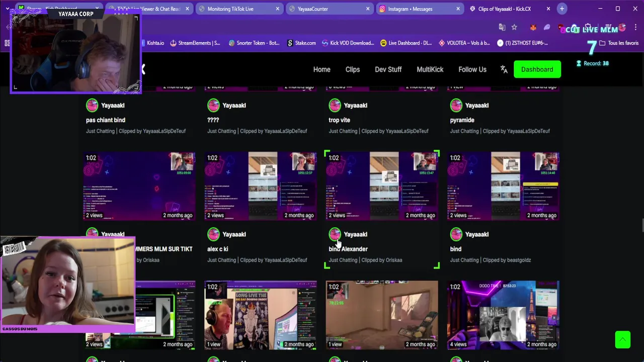The height and width of the screenshot is (362, 644).
Task: Click Yayaaakl avatar above 'trop vite'
Action: click(335, 105)
